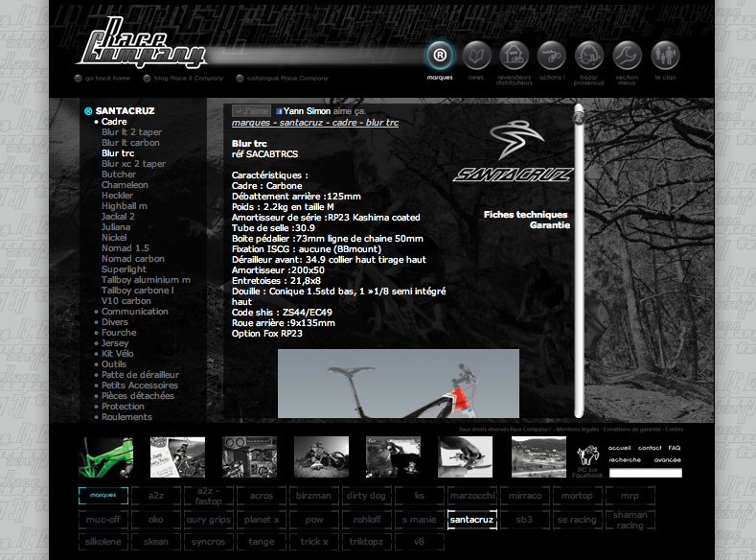Screen dimensions: 756x560
Task: Select the syncros brand
Action: [208, 542]
